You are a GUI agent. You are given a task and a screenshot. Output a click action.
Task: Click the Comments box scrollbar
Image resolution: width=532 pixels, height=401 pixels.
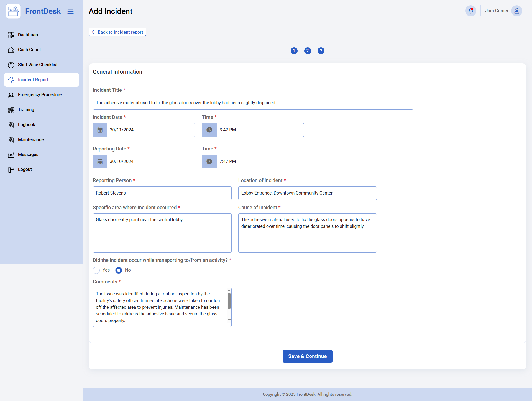(229, 301)
